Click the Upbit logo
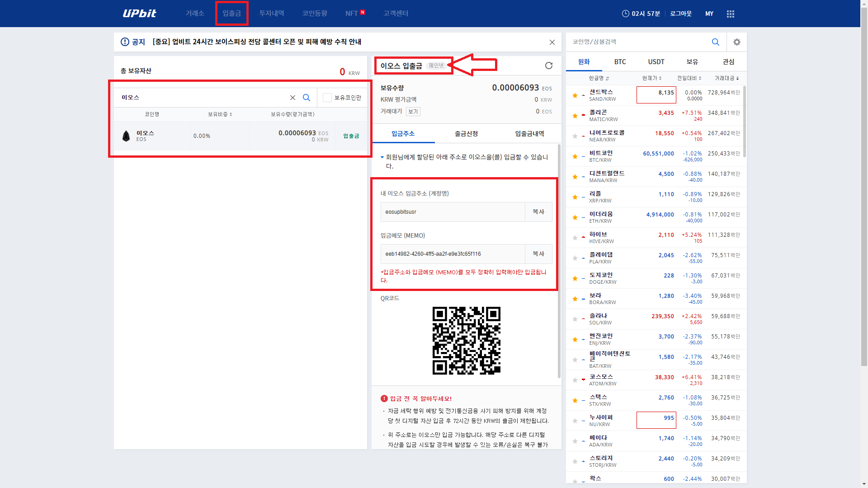The height and width of the screenshot is (488, 868). [x=139, y=14]
